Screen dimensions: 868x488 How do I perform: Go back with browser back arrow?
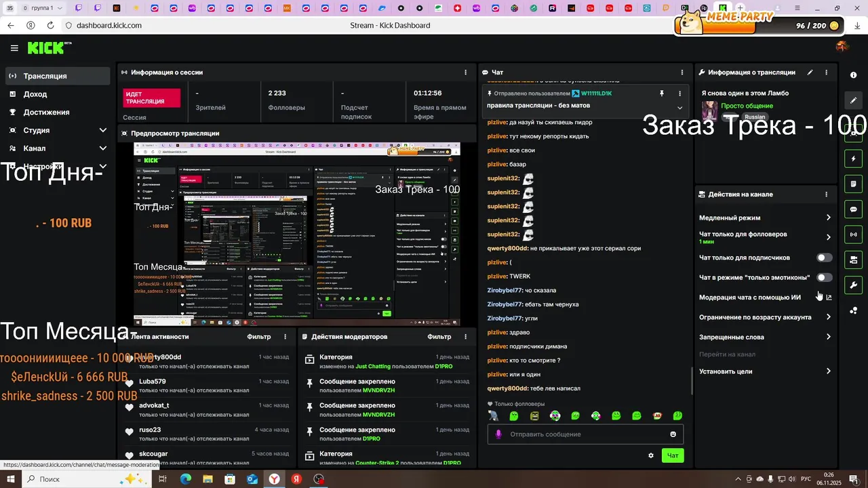pyautogui.click(x=10, y=25)
